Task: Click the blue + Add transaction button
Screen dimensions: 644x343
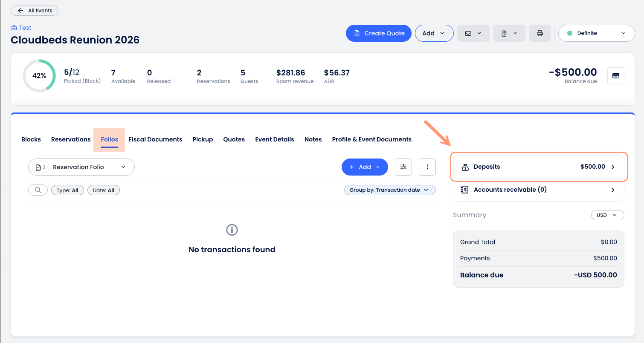Action: (x=365, y=167)
